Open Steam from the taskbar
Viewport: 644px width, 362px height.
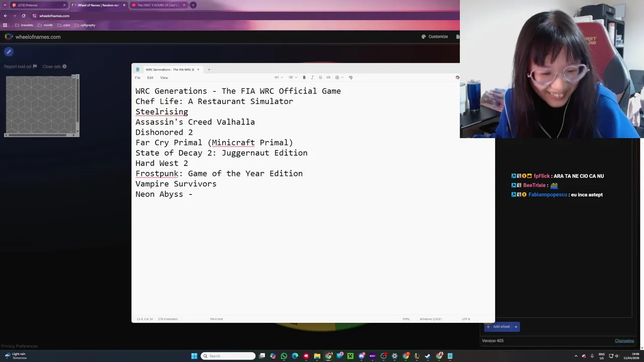428,356
